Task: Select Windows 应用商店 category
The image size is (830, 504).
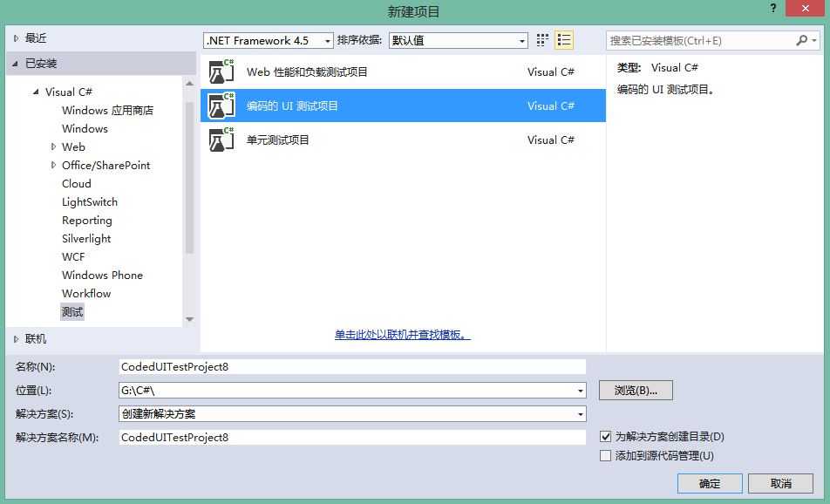Action: pos(107,110)
